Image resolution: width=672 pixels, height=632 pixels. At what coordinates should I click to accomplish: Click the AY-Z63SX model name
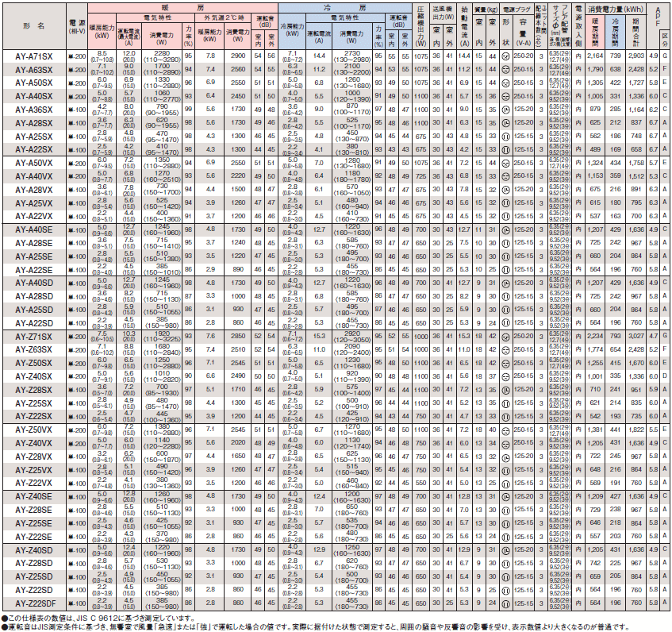pos(34,350)
